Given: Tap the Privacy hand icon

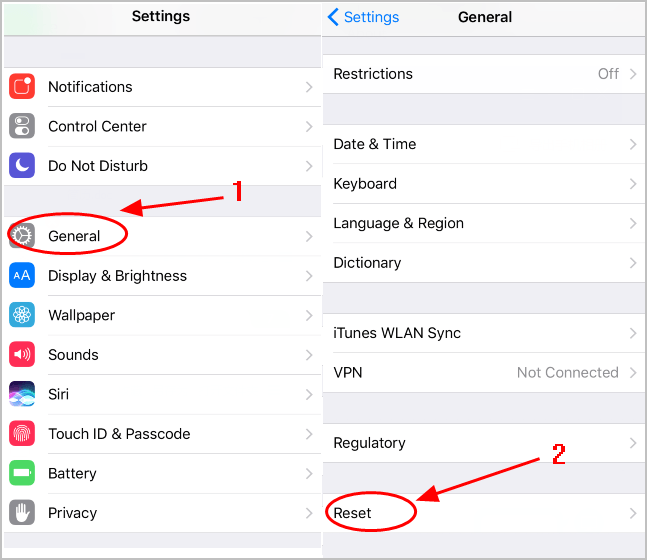Looking at the screenshot, I should 22,513.
